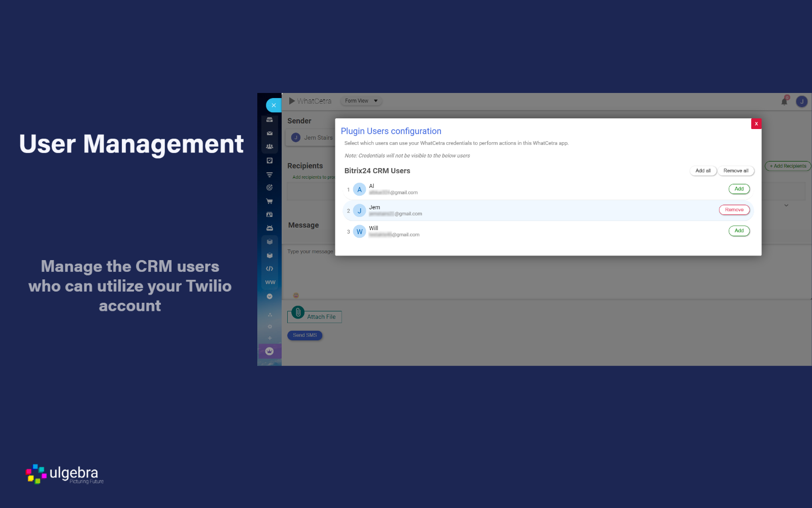This screenshot has width=812, height=508.
Task: Add user Will to plugin users
Action: (x=739, y=231)
